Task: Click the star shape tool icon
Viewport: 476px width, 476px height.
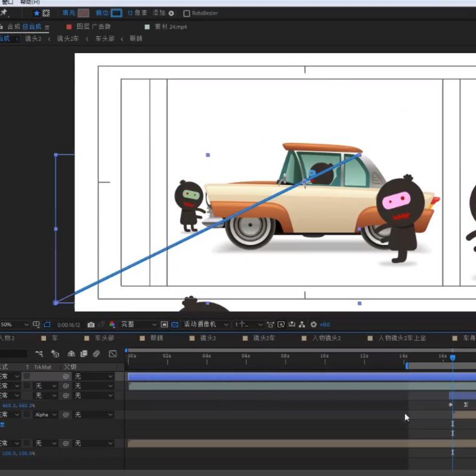Action: point(36,13)
